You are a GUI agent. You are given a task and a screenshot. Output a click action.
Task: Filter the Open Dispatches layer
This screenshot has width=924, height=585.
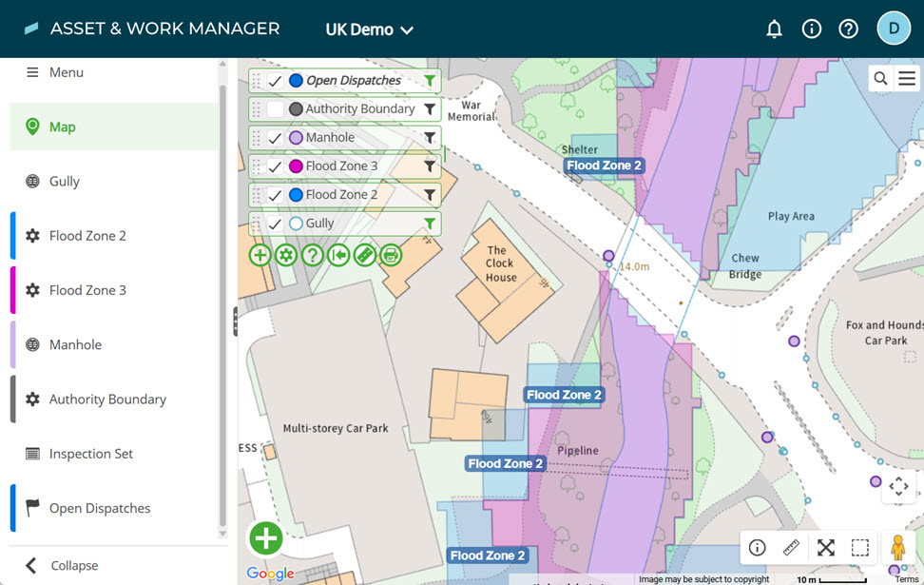click(430, 80)
